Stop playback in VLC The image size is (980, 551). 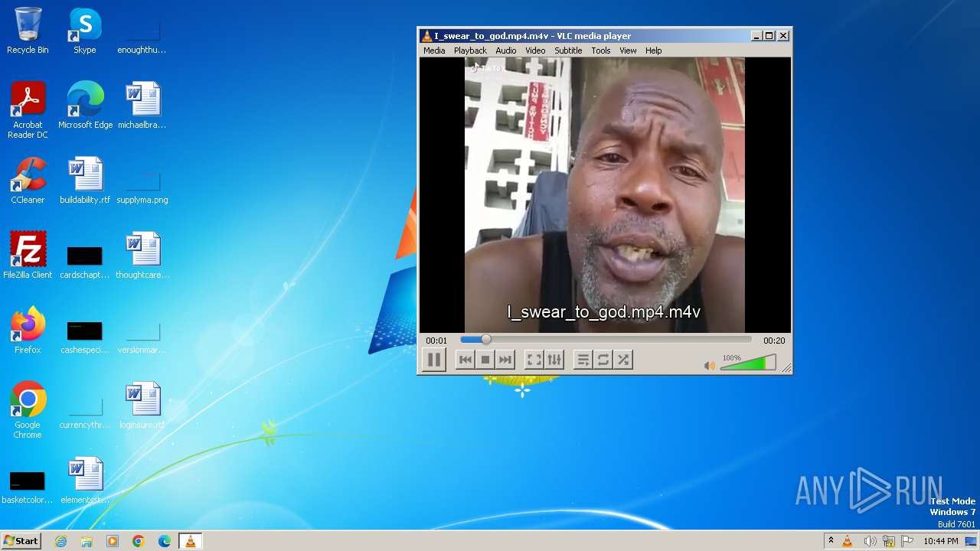coord(485,360)
